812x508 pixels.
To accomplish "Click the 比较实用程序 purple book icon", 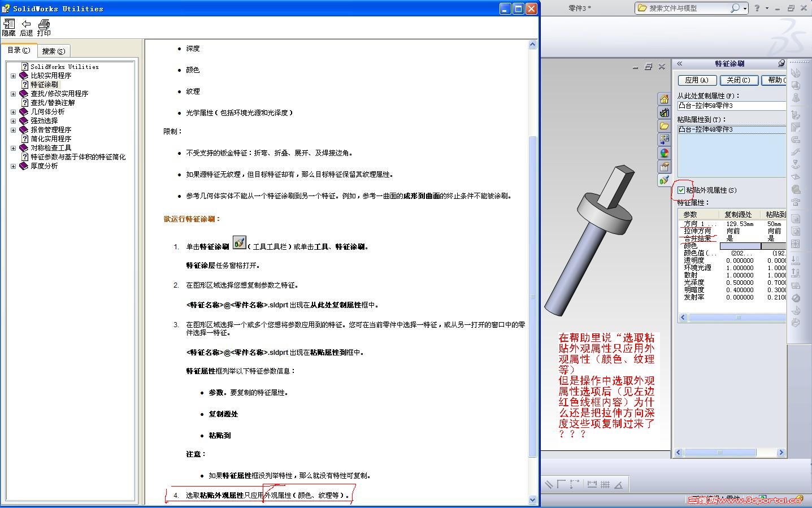I will click(24, 76).
